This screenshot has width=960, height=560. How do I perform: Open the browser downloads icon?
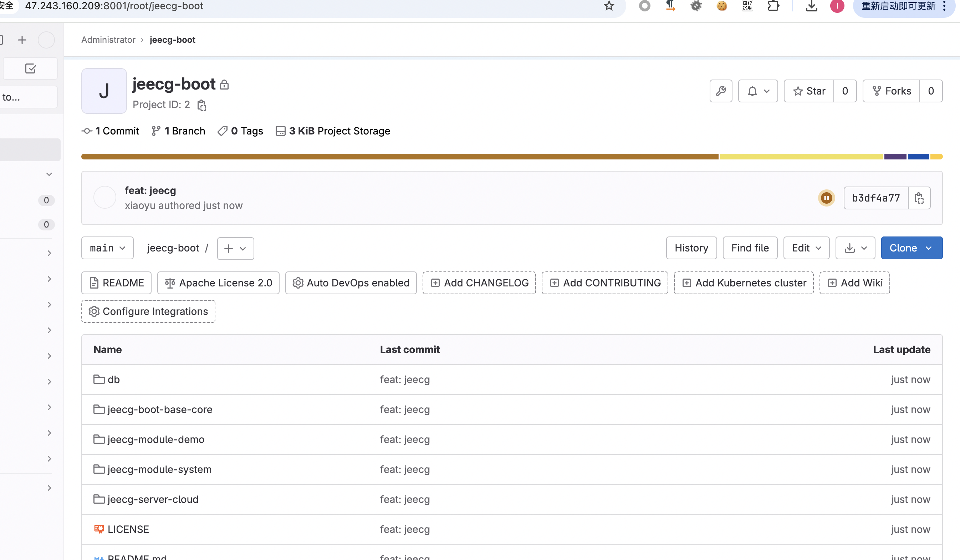pos(811,6)
